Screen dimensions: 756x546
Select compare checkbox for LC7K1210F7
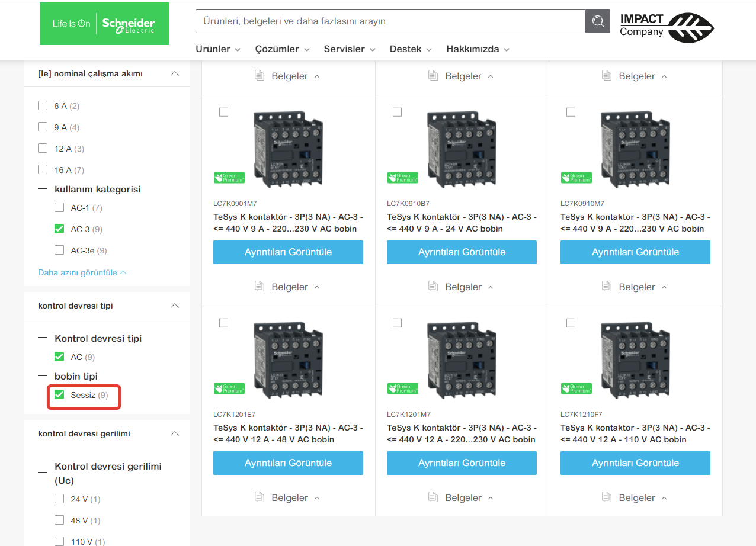click(x=571, y=323)
